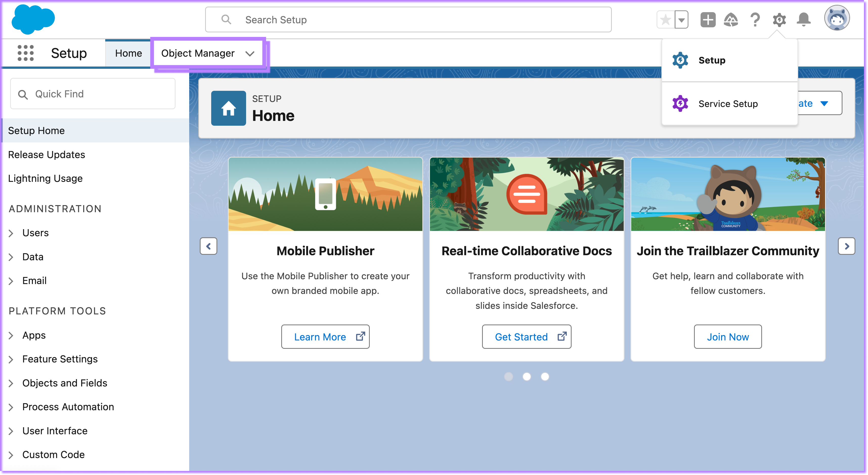
Task: Open Trailhead guidance mountain icon
Action: click(x=731, y=20)
